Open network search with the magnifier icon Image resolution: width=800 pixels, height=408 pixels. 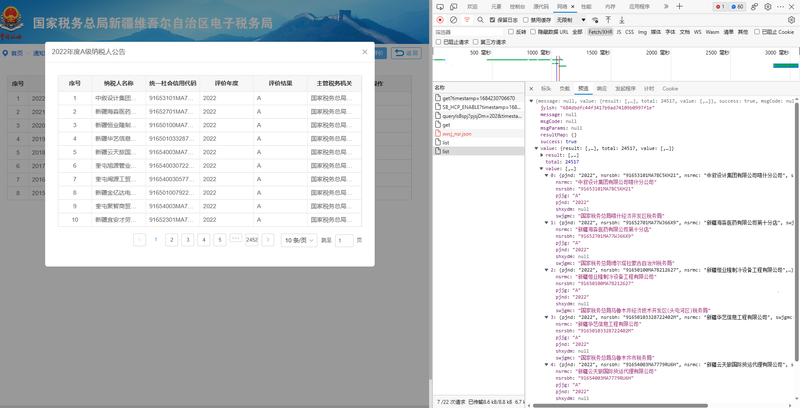pos(480,20)
